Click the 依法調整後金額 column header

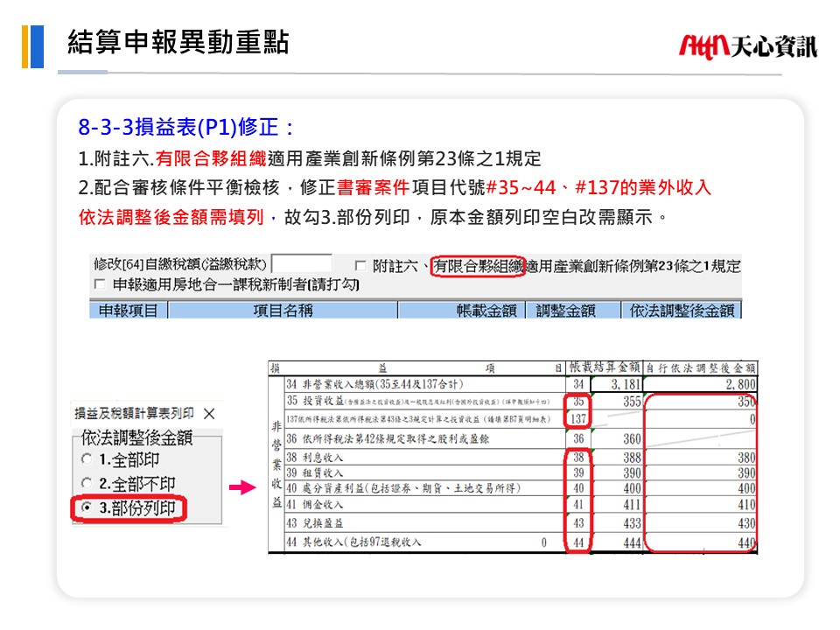tap(682, 311)
